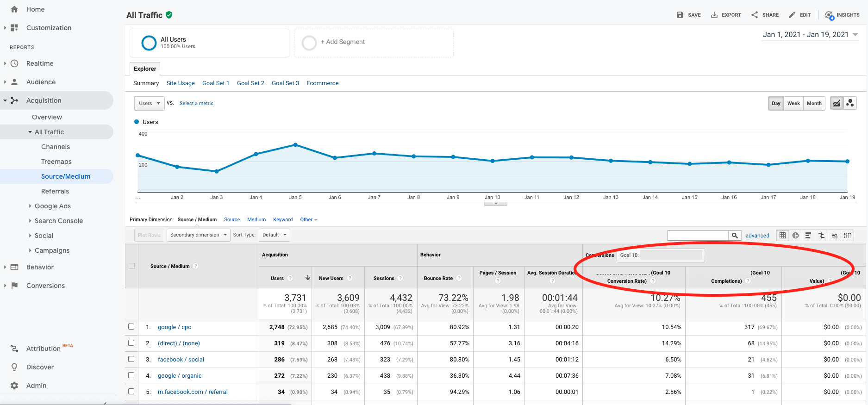Open the Explorer tab
The height and width of the screenshot is (405, 868).
pos(145,69)
